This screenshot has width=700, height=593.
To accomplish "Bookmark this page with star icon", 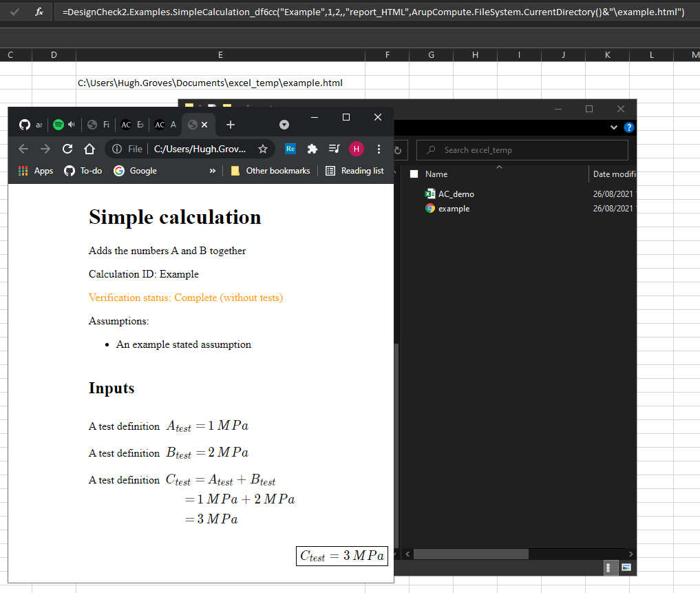I will [x=263, y=149].
